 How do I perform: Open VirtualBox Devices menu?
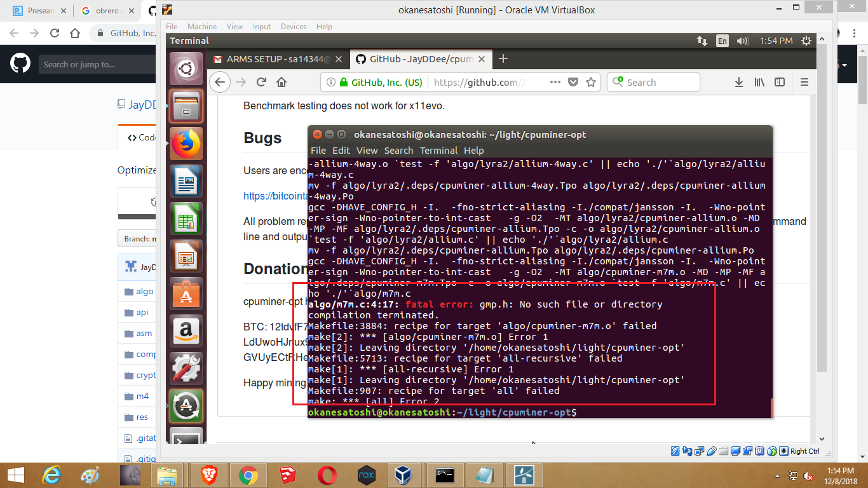pyautogui.click(x=294, y=27)
